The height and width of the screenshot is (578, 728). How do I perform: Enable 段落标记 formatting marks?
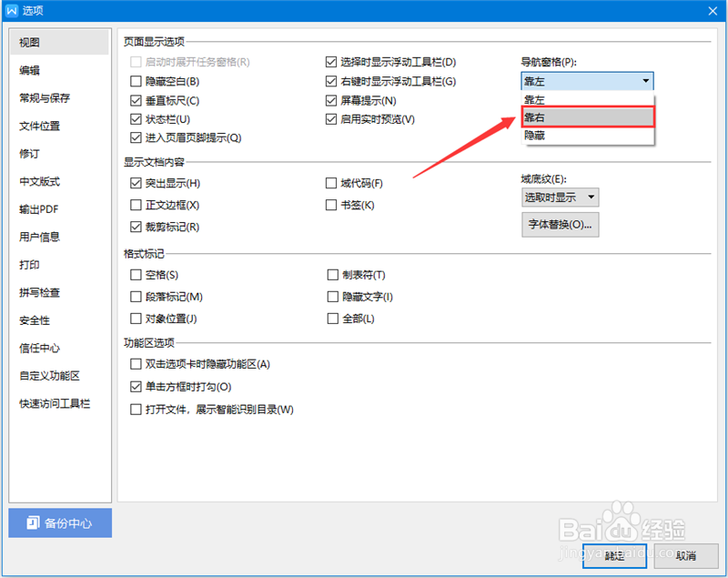(136, 296)
